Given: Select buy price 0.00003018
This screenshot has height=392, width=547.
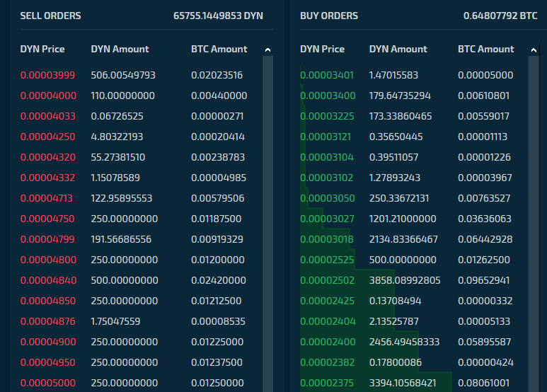Looking at the screenshot, I should coord(326,239).
